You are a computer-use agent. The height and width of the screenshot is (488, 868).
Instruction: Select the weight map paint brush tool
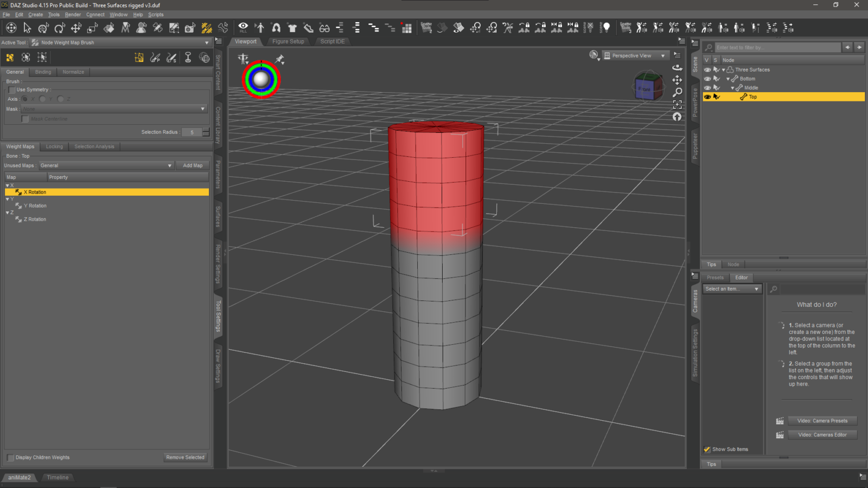coord(155,57)
